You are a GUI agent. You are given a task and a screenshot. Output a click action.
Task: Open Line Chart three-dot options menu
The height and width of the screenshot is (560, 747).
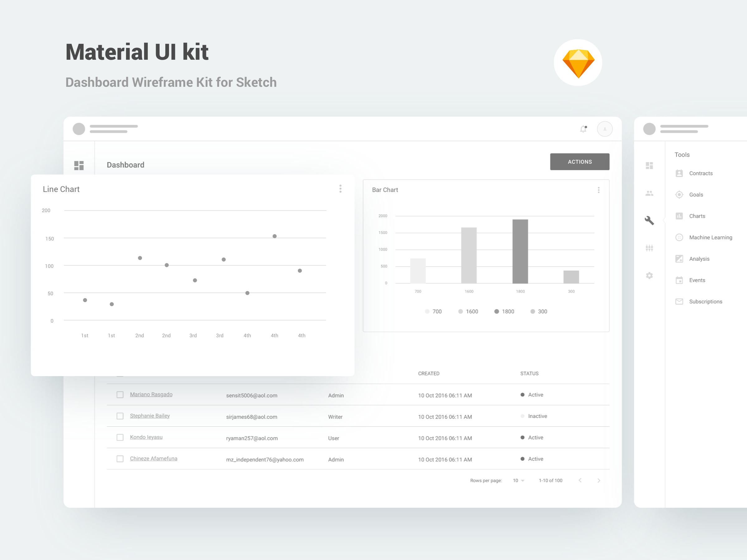(x=341, y=189)
